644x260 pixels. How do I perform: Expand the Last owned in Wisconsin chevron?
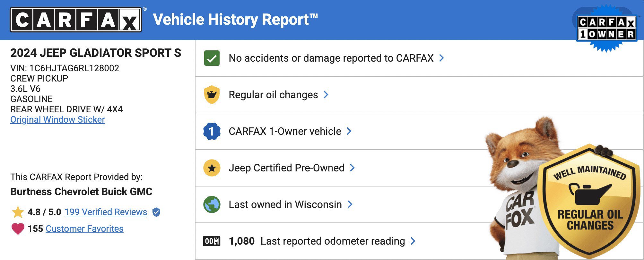pyautogui.click(x=350, y=204)
